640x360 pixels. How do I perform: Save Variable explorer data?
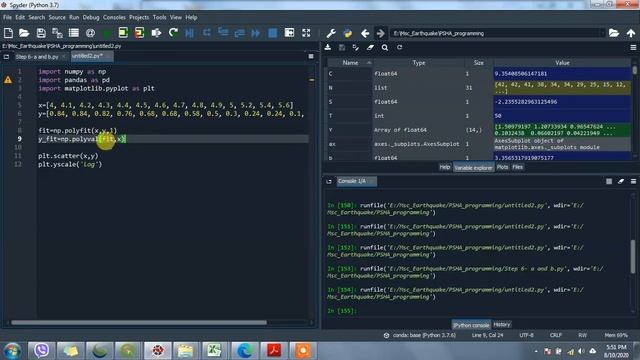(342, 48)
